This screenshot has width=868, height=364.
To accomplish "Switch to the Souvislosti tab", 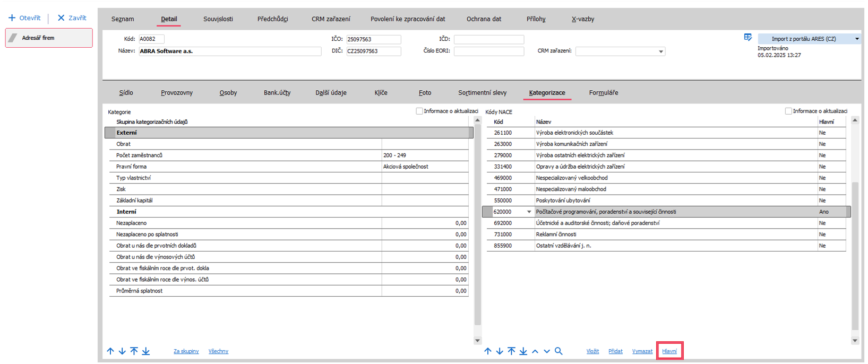I will pyautogui.click(x=218, y=19).
